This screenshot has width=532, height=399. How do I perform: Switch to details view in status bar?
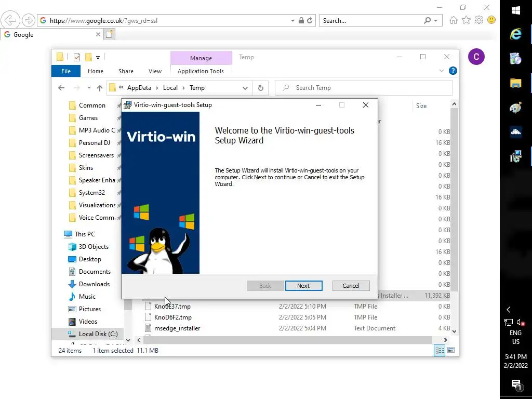(440, 351)
